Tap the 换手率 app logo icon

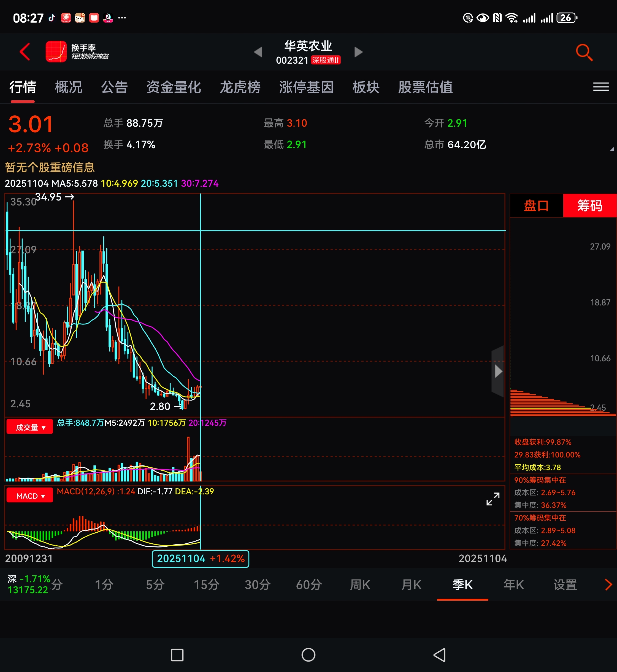pyautogui.click(x=56, y=52)
